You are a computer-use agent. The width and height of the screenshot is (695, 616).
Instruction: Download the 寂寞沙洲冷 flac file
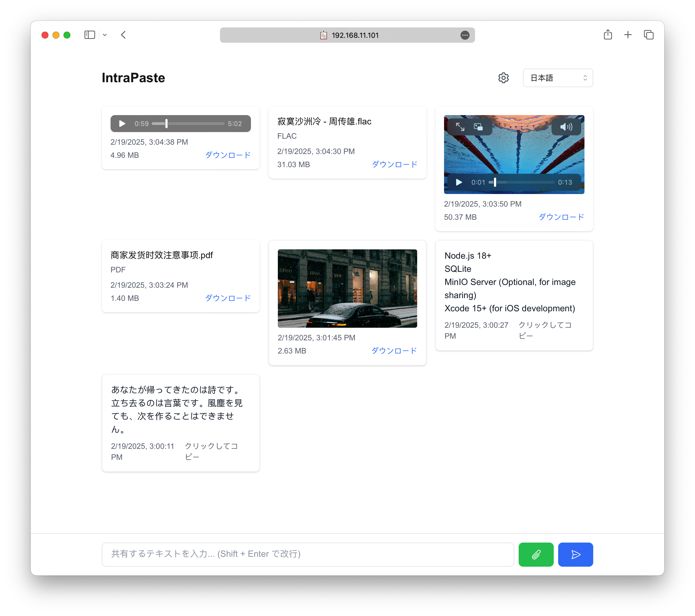pos(394,164)
